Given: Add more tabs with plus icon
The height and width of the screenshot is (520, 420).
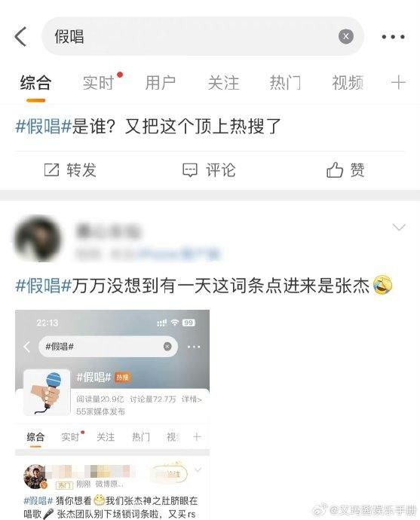Looking at the screenshot, I should coord(398,83).
